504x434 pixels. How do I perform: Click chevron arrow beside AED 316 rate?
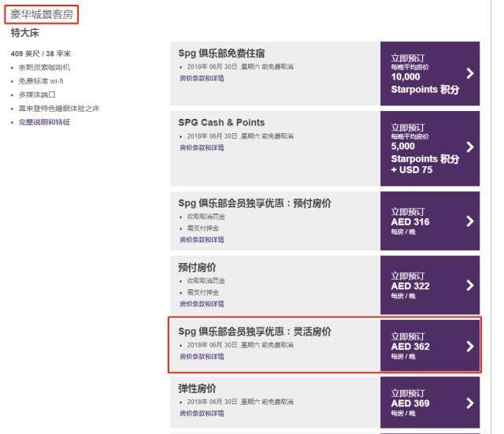[x=470, y=221]
